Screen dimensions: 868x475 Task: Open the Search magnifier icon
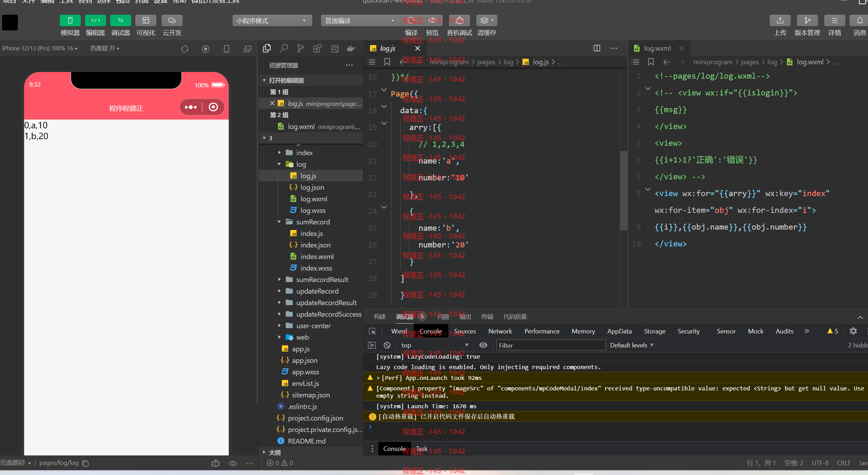[x=284, y=48]
